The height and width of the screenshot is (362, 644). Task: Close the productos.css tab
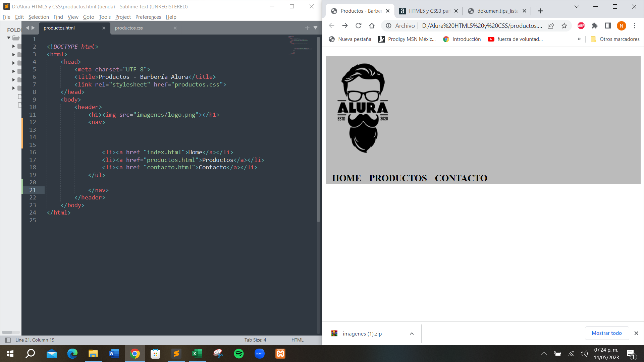175,28
